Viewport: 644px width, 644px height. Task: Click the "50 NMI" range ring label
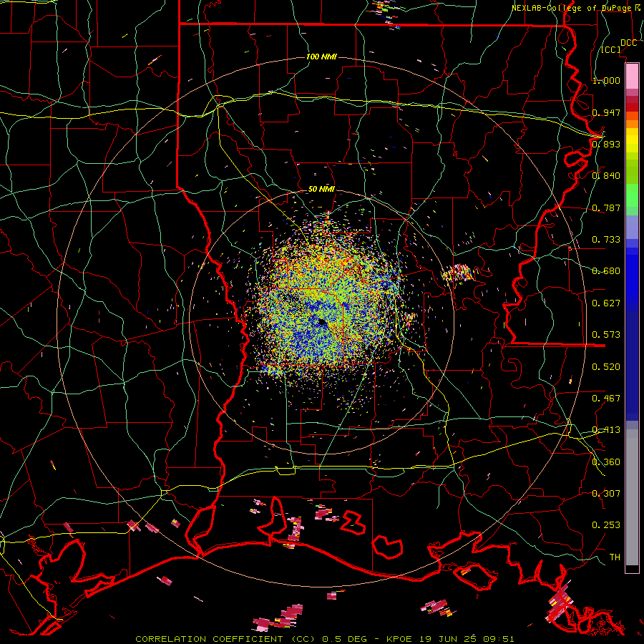click(x=321, y=189)
